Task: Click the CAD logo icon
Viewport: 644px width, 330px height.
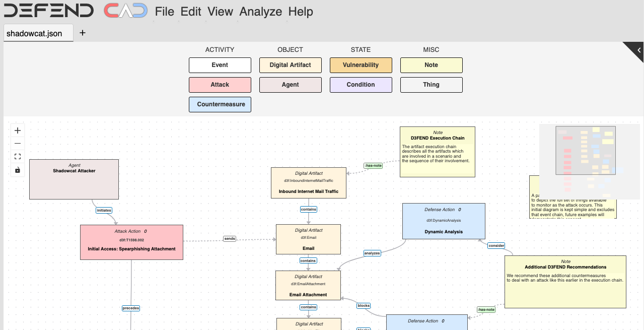Action: tap(125, 11)
